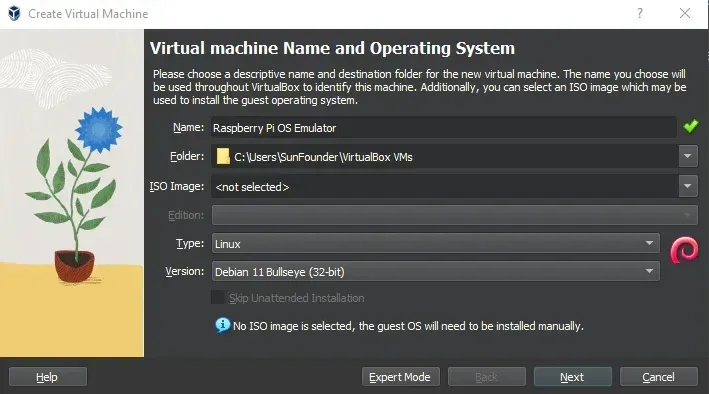Click the Edition label
Viewport: 709px width, 394px height.
coord(186,215)
